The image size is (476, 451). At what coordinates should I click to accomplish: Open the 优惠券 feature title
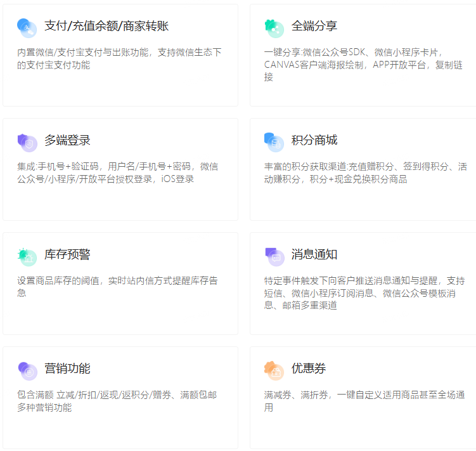(x=309, y=369)
